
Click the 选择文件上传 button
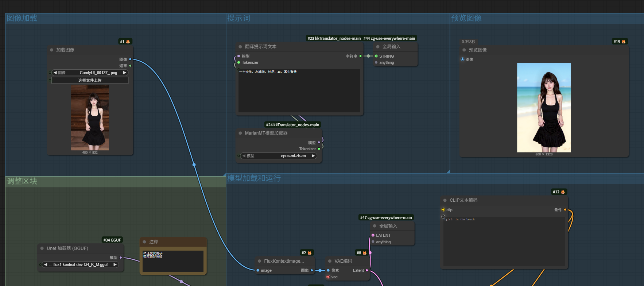point(90,80)
